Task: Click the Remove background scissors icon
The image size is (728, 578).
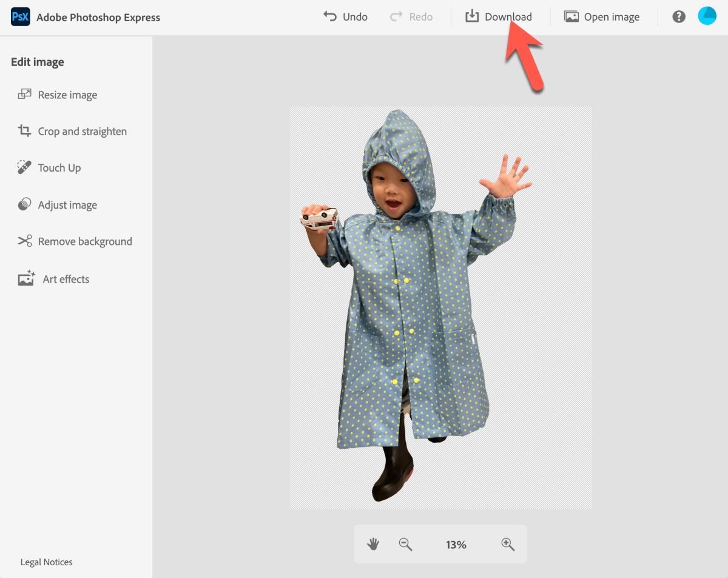Action: (x=24, y=241)
